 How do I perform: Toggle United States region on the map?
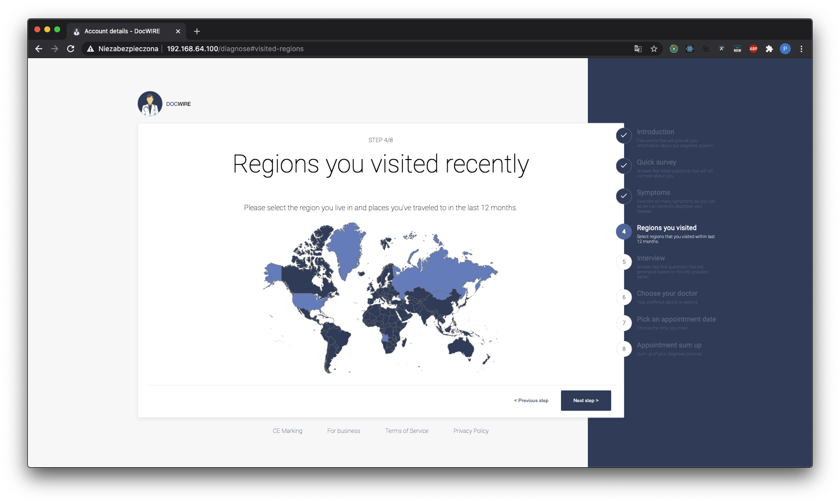click(x=306, y=301)
